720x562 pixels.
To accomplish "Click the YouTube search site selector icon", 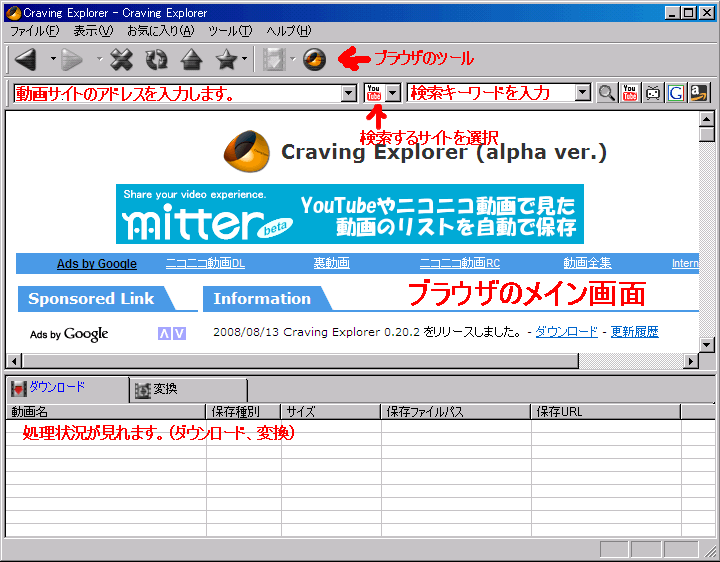I will click(374, 93).
